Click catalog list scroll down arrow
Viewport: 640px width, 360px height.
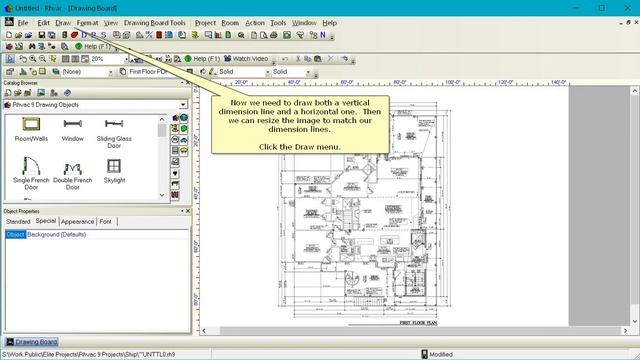(x=162, y=195)
